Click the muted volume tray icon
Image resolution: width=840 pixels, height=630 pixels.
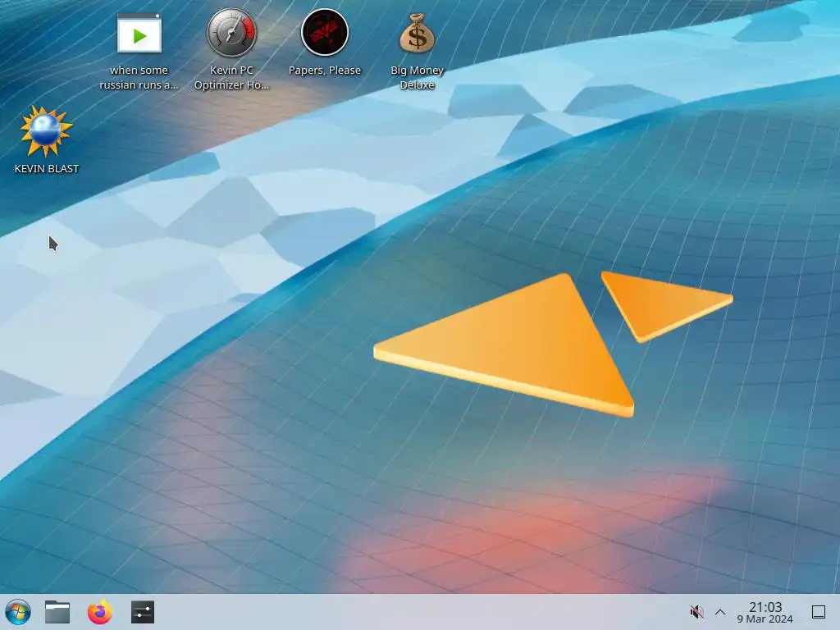pos(696,612)
